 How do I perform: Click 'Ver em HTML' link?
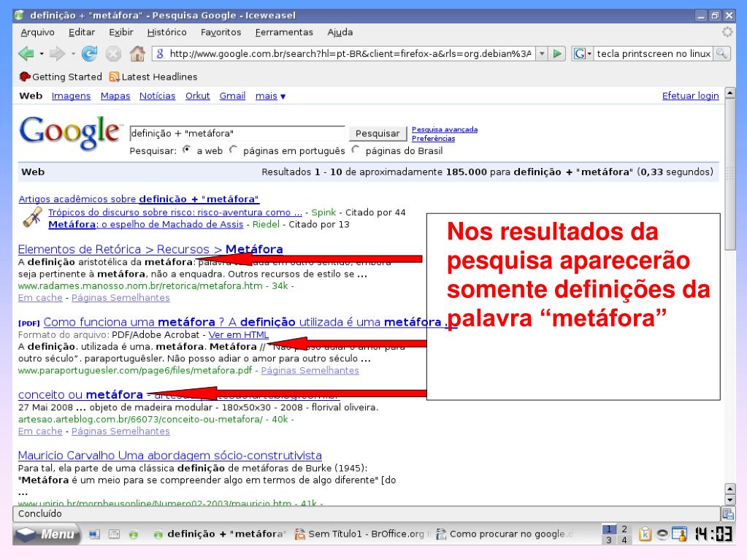pos(239,335)
